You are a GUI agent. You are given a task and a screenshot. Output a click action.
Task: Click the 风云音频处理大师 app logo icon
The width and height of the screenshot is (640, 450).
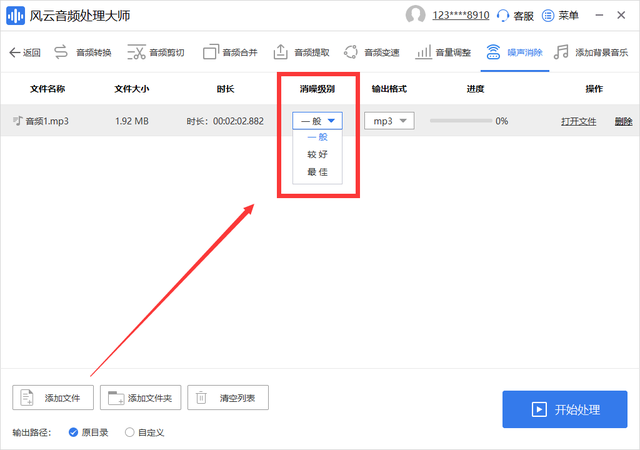tap(16, 16)
